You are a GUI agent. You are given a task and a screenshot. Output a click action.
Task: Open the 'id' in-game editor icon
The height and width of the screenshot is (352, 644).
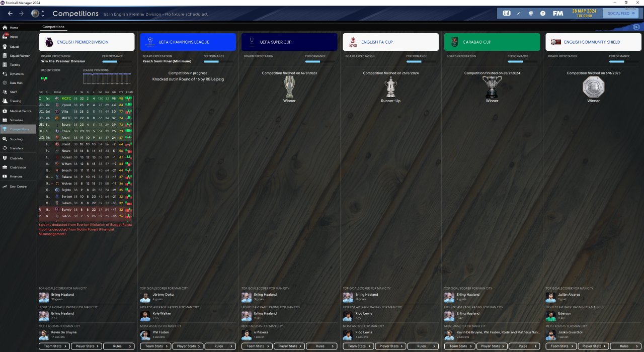pyautogui.click(x=507, y=13)
